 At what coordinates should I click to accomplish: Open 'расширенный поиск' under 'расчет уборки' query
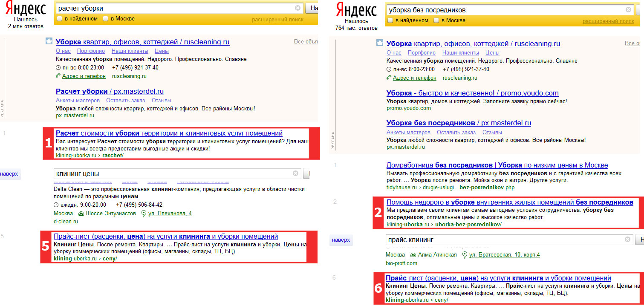(278, 20)
